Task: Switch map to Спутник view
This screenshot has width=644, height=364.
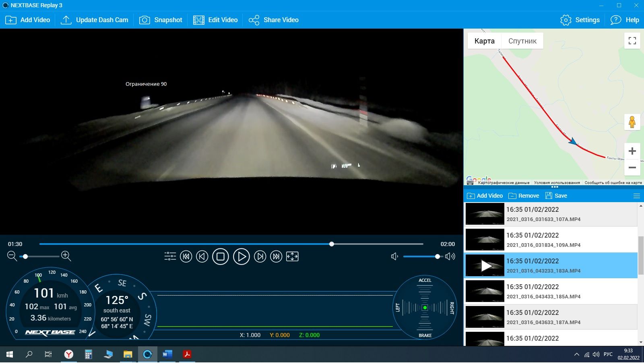Action: 522,41
